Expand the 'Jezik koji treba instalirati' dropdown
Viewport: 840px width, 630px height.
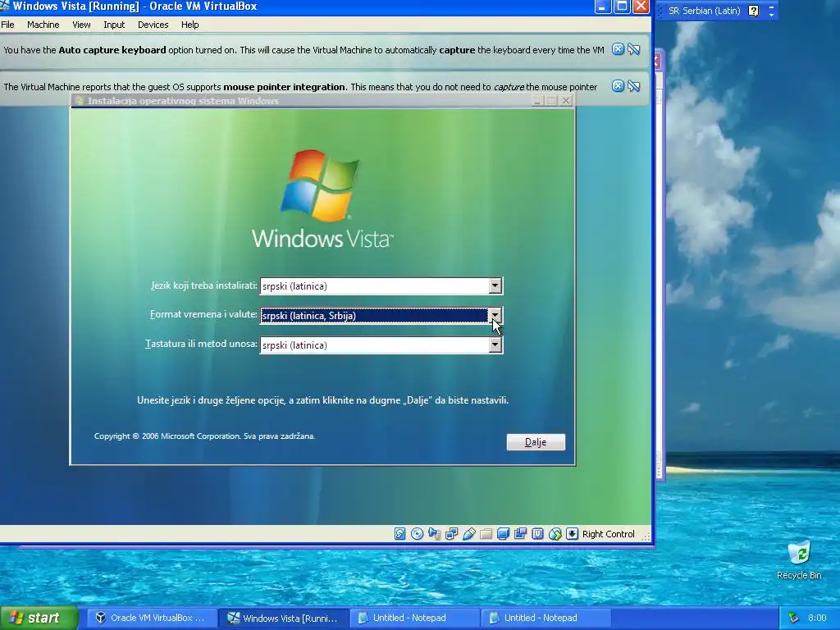pos(495,285)
